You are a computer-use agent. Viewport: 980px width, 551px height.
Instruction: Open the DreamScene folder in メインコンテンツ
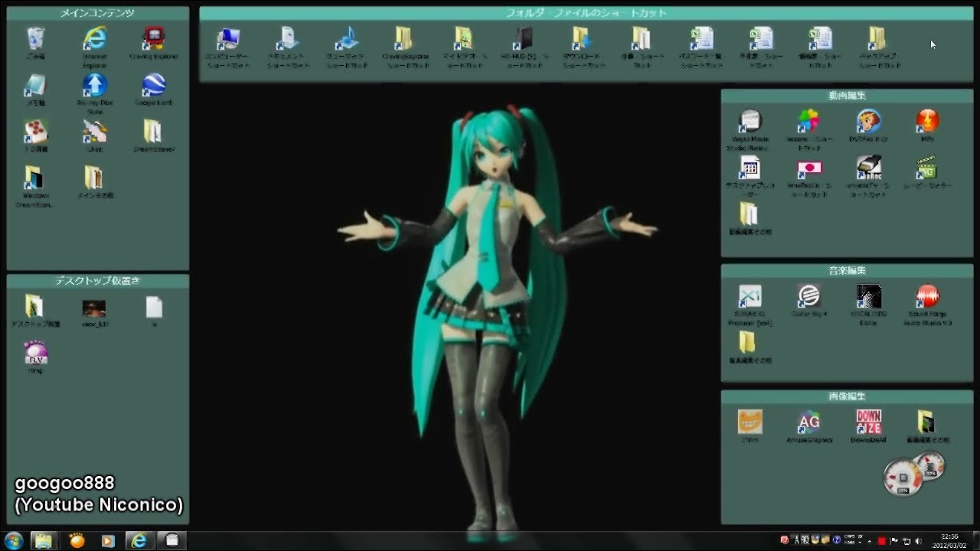click(153, 132)
